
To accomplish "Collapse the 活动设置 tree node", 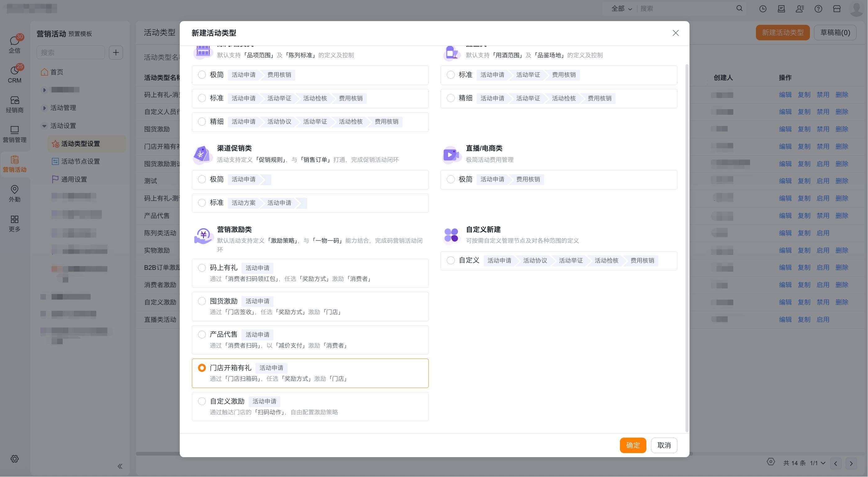I will [x=44, y=126].
